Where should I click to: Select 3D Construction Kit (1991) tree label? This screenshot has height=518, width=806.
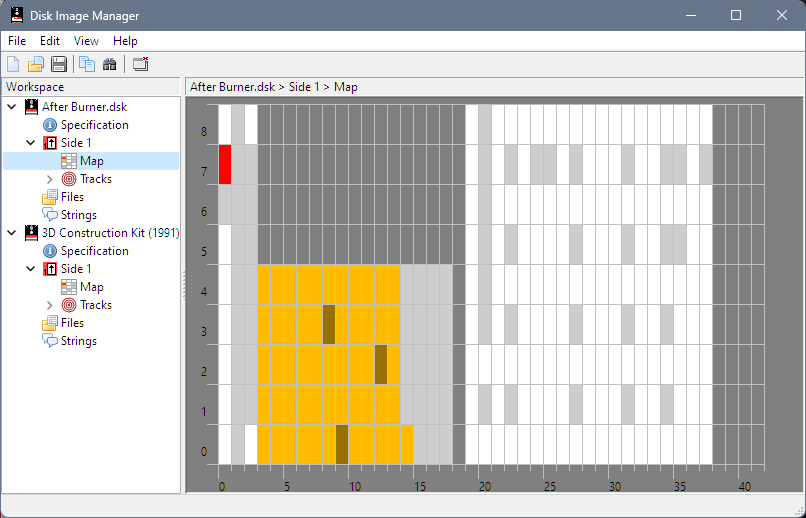[x=111, y=233]
